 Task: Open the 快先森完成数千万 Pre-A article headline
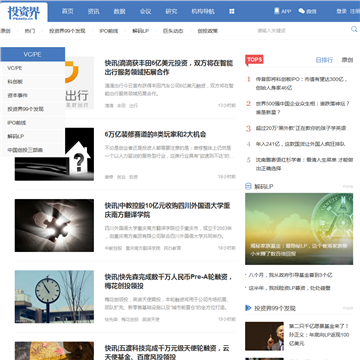168,281
